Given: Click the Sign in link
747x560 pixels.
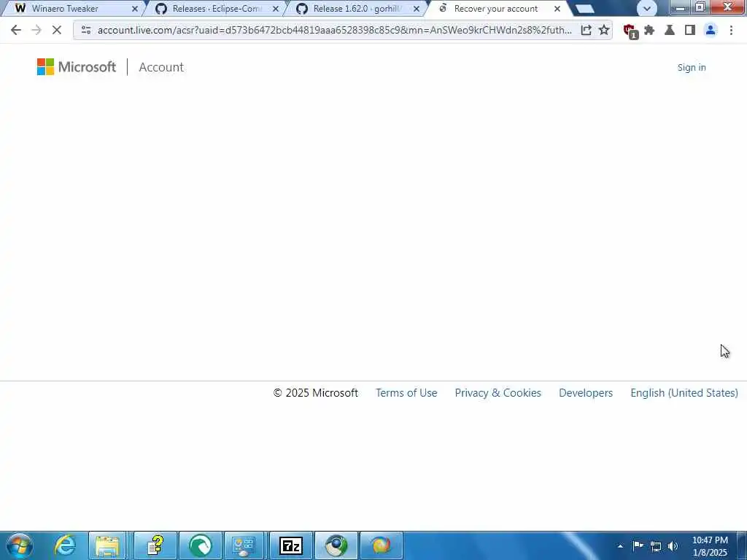Looking at the screenshot, I should 692,67.
